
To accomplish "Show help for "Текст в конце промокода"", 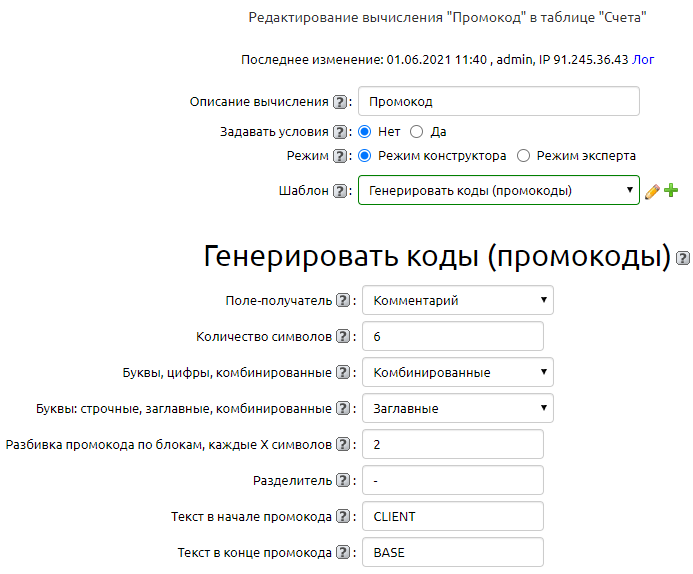I will point(345,553).
